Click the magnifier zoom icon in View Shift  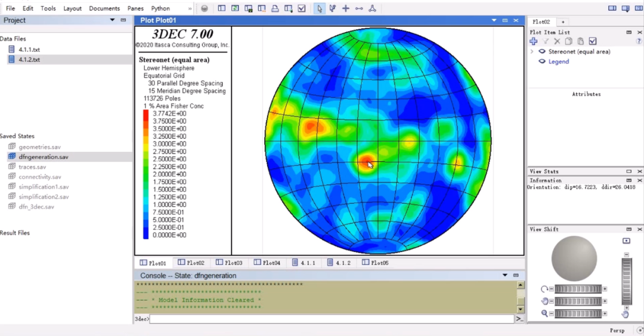click(x=544, y=313)
